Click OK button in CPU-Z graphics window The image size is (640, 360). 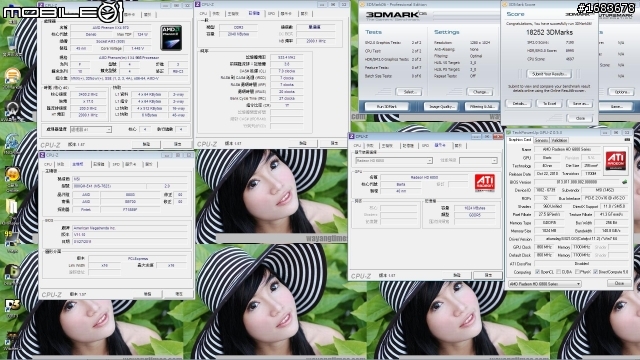tap(488, 276)
